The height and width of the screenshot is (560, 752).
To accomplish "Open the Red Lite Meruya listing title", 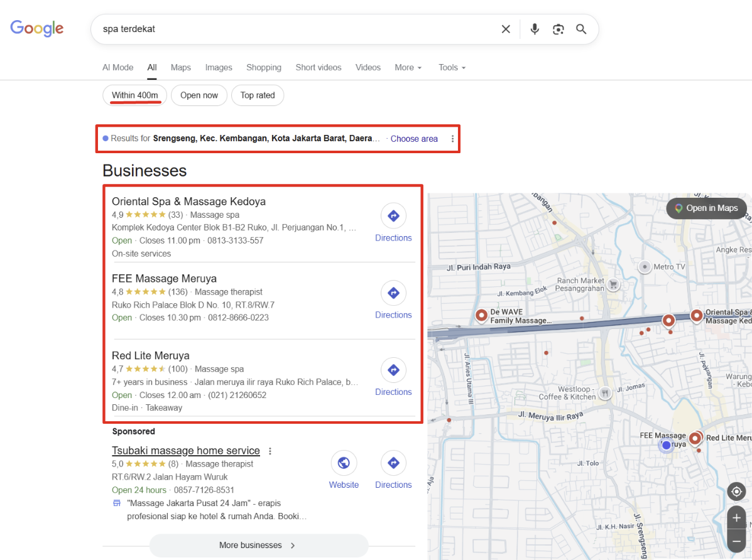I will [x=151, y=356].
